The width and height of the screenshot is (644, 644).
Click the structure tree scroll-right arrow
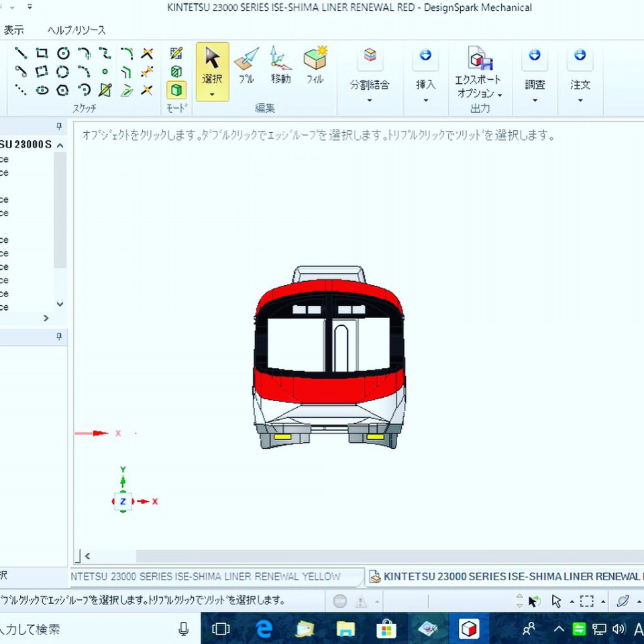46,318
